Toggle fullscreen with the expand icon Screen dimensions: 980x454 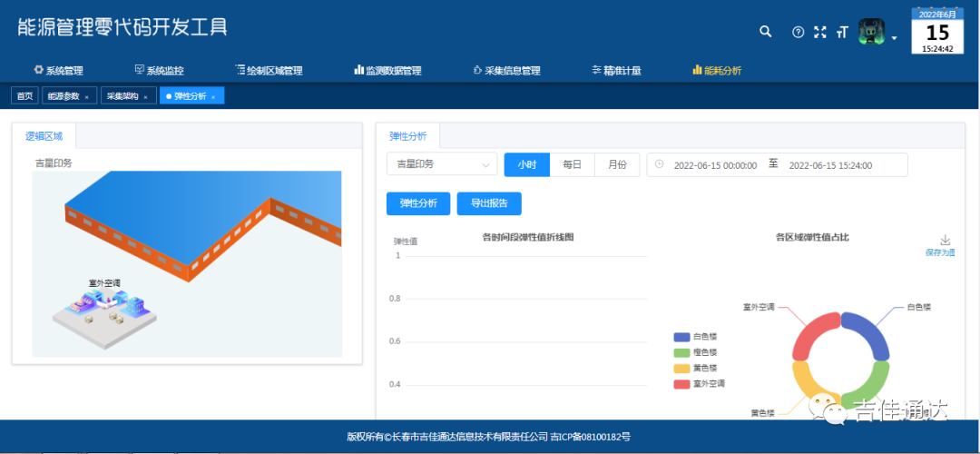tap(819, 32)
